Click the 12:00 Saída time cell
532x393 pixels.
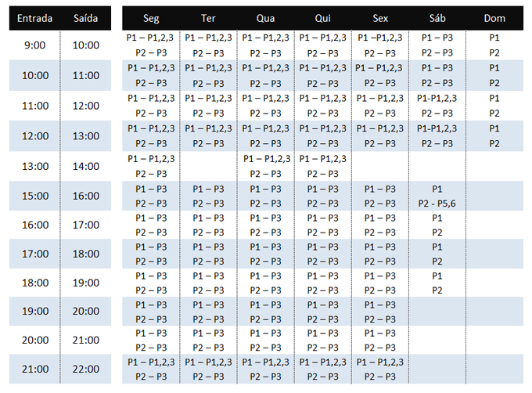tap(85, 106)
